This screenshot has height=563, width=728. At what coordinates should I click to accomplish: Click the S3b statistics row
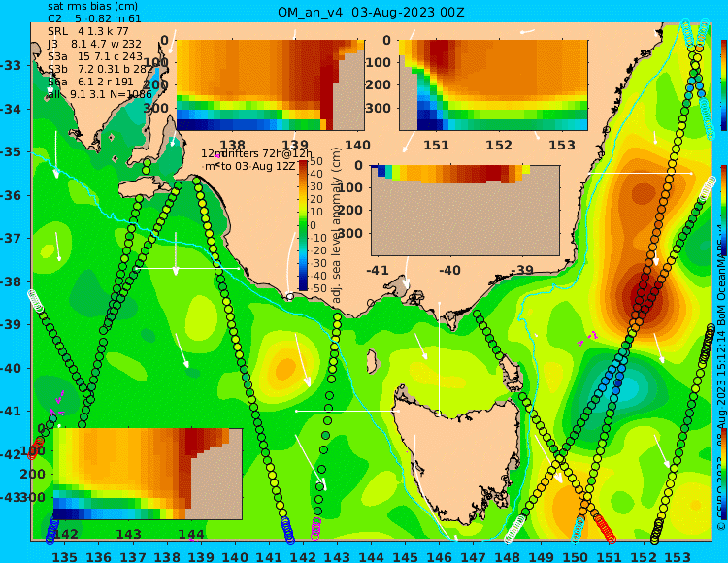coord(100,69)
